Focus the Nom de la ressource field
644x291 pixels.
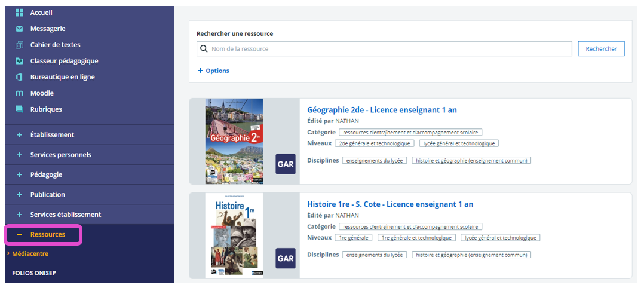tap(388, 49)
